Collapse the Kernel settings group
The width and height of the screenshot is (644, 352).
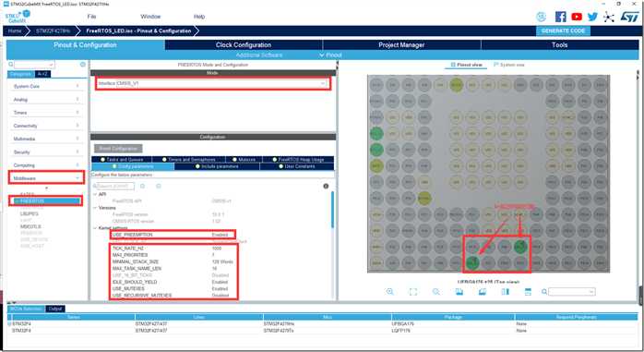(95, 228)
